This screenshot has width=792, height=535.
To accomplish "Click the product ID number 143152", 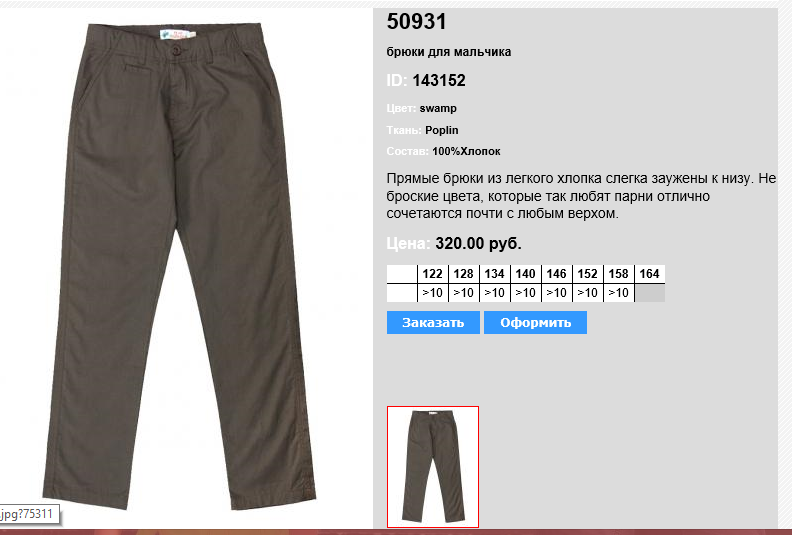I will (x=439, y=80).
